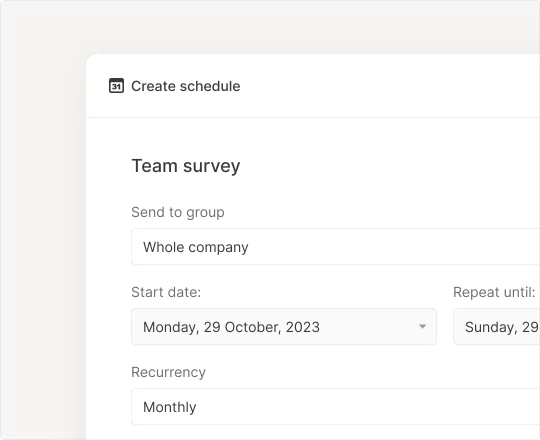The height and width of the screenshot is (440, 540).
Task: Click the word survey in the heading
Action: coord(211,167)
